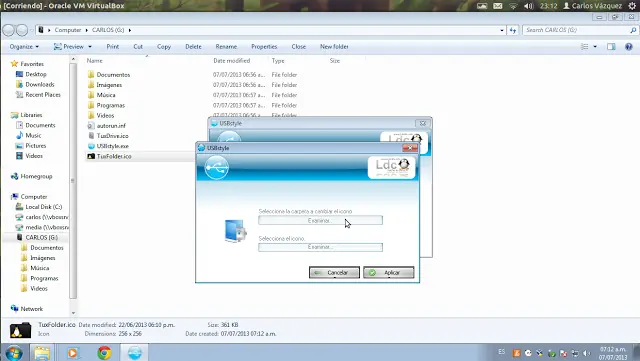Click the Cancelar button
The image size is (640, 361).
[x=334, y=272]
